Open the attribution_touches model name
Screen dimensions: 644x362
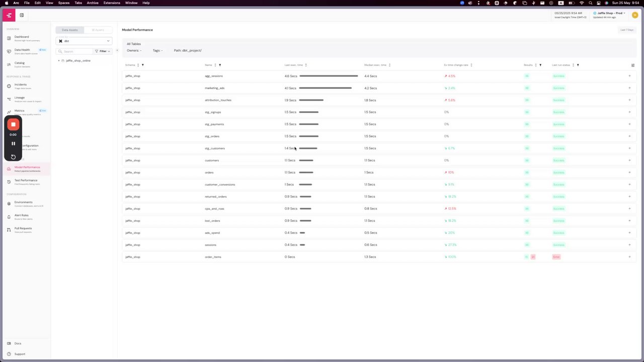(218, 100)
